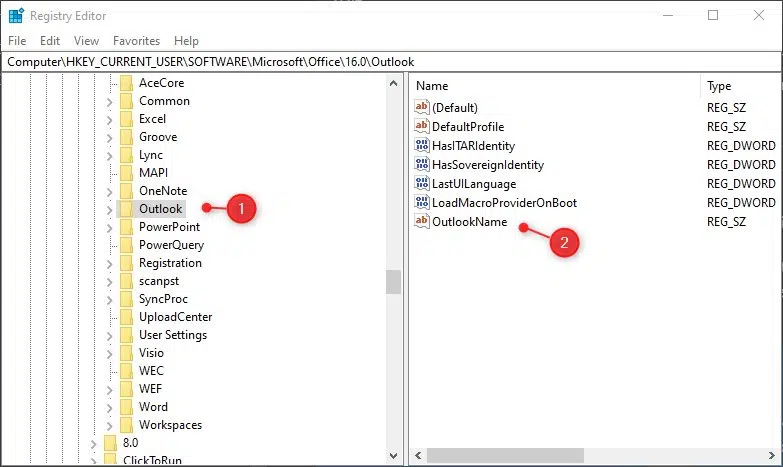
Task: Expand the Visio key
Action: [x=109, y=354]
